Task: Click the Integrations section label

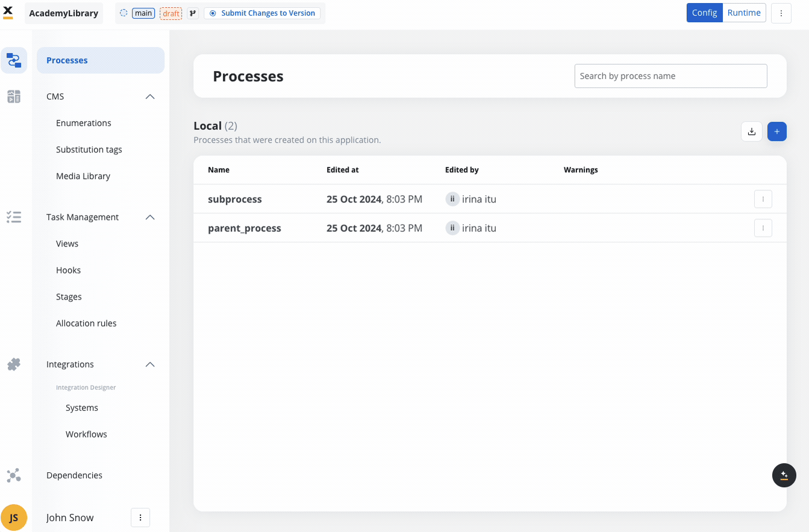Action: click(70, 365)
